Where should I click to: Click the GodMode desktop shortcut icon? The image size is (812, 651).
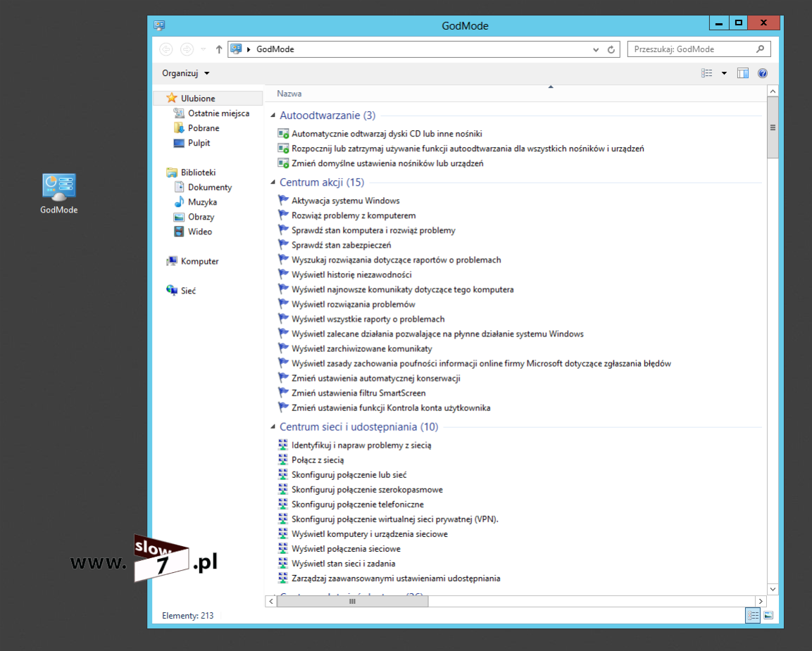(x=58, y=189)
